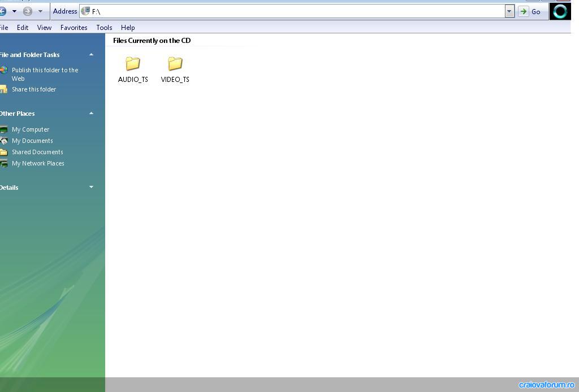The width and height of the screenshot is (579, 392).
Task: Open the Back history dropdown arrow
Action: 14,11
